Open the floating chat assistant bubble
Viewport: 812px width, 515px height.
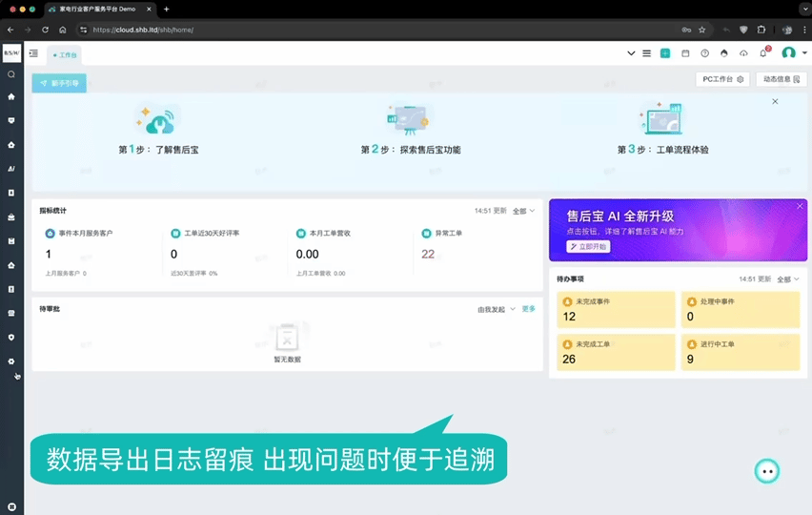(x=767, y=471)
